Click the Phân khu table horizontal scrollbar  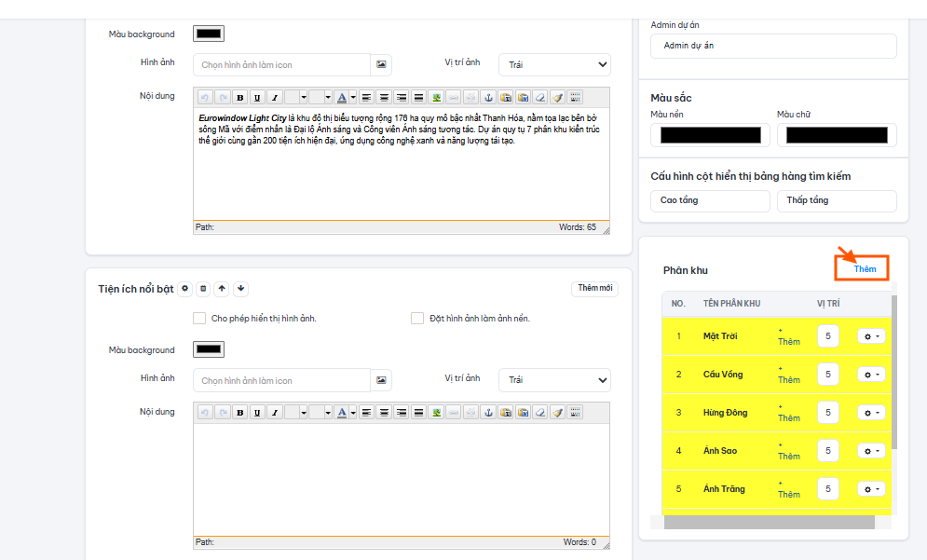coord(770,522)
